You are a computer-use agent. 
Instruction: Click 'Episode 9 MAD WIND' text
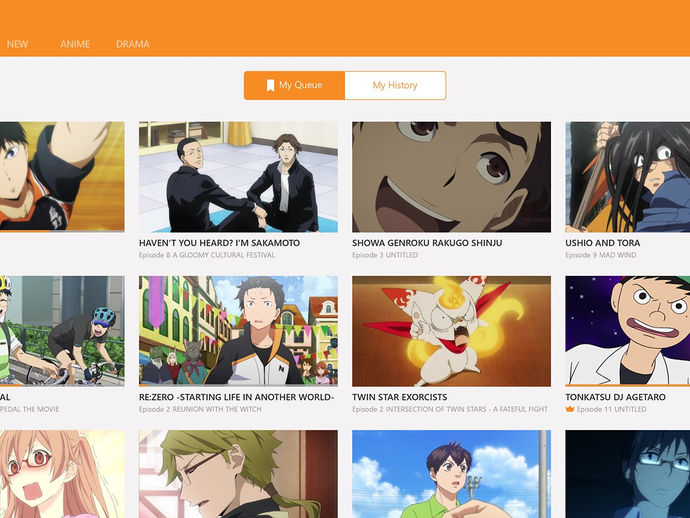[601, 255]
